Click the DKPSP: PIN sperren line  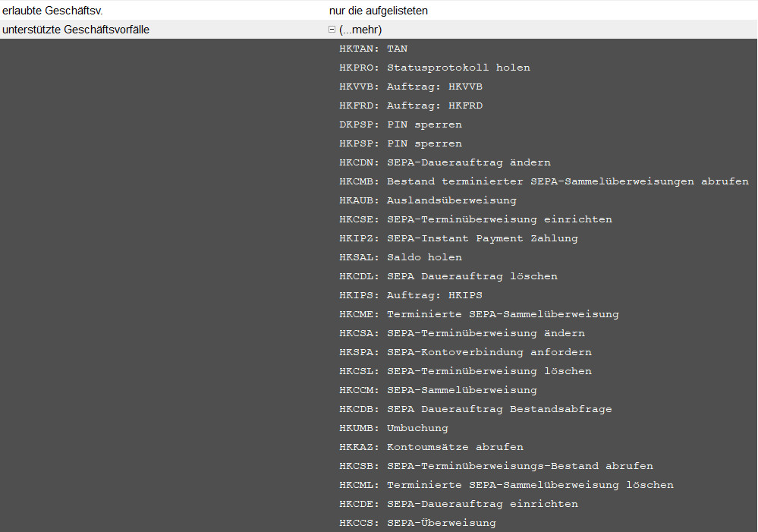401,124
